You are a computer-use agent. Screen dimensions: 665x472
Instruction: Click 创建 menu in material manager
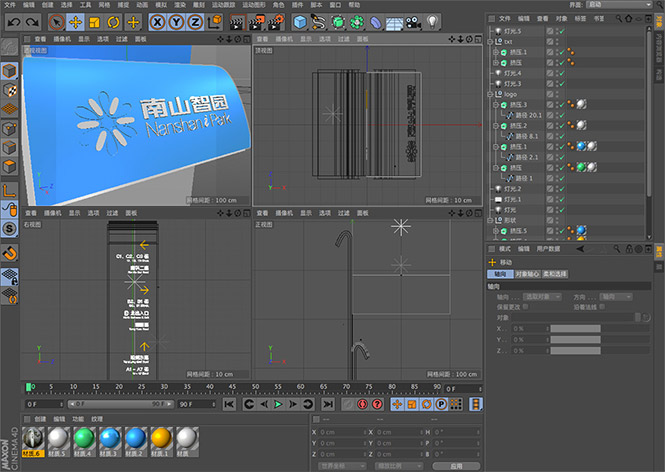[x=40, y=419]
